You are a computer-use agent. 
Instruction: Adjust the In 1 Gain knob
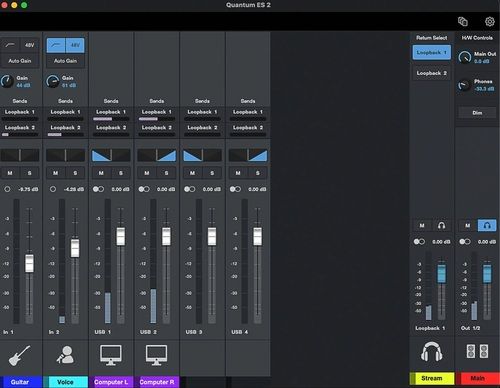pyautogui.click(x=7, y=81)
